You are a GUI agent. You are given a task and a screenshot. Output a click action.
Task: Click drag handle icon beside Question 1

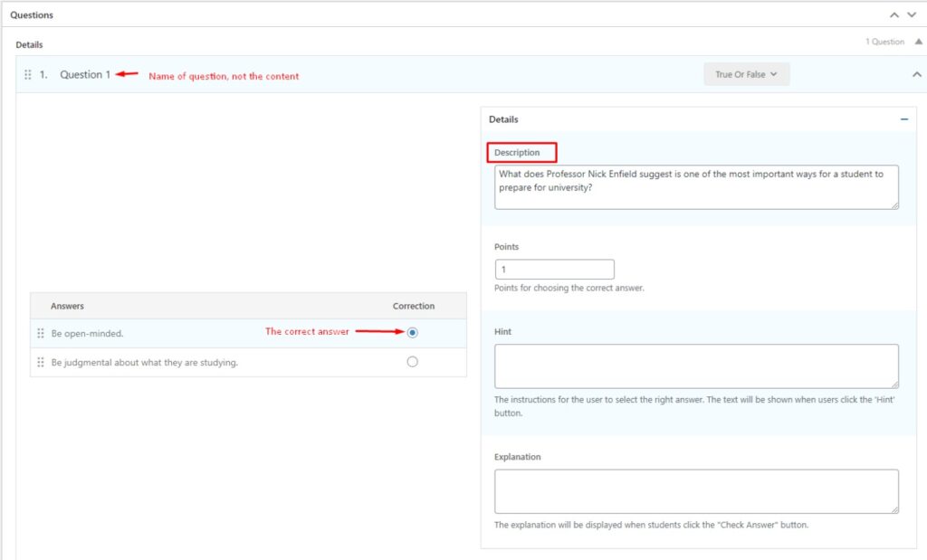28,75
